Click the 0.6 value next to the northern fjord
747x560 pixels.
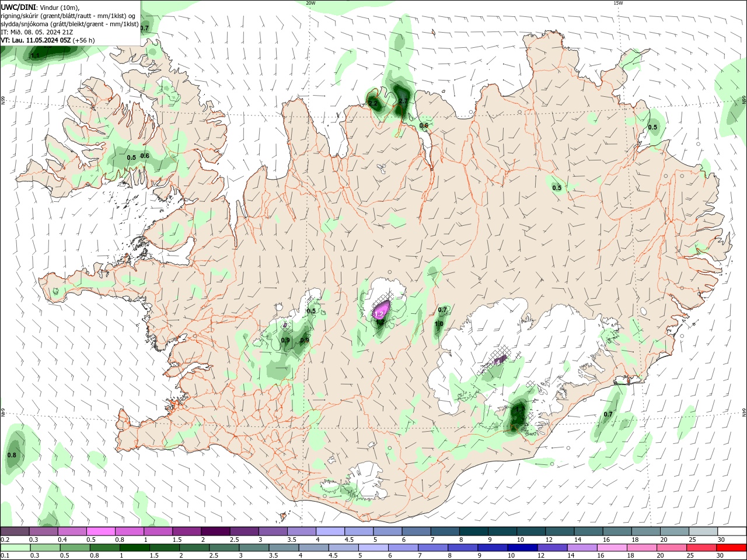tap(424, 125)
